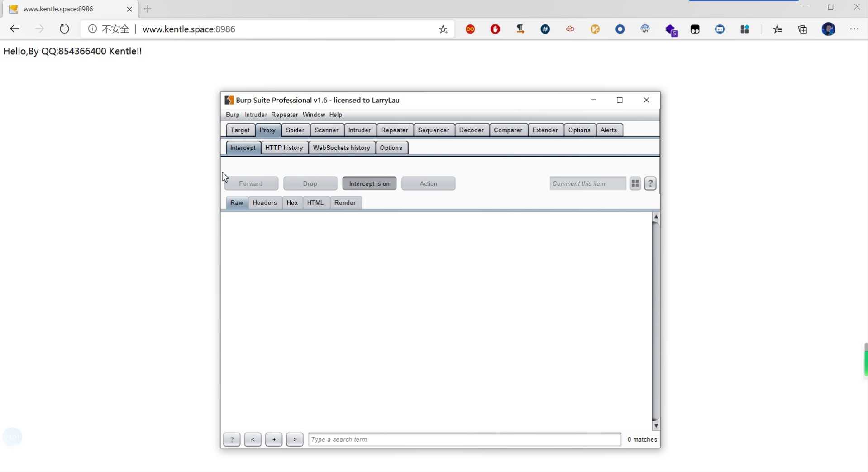Close the www.kentle.space:8986 tab

[x=129, y=9]
